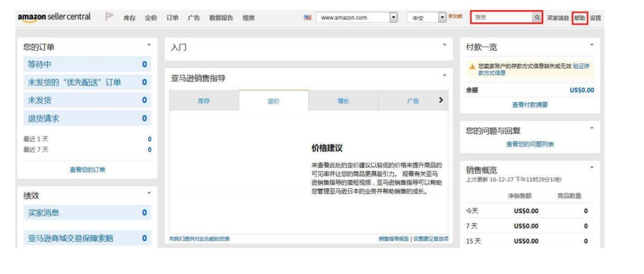The height and width of the screenshot is (274, 644).
Task: Click the 商品数量 column header
Action: 569,196
